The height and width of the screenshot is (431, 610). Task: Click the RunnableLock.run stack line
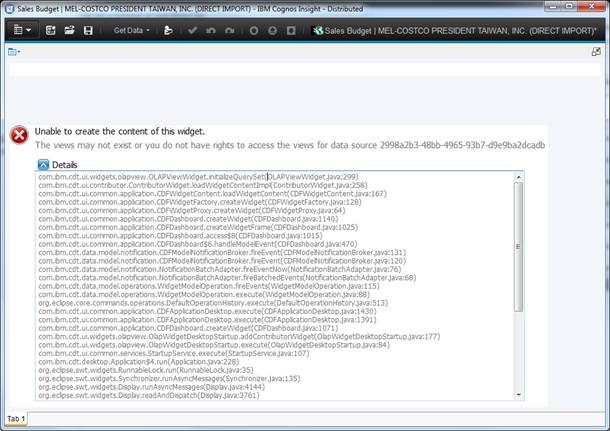point(146,370)
